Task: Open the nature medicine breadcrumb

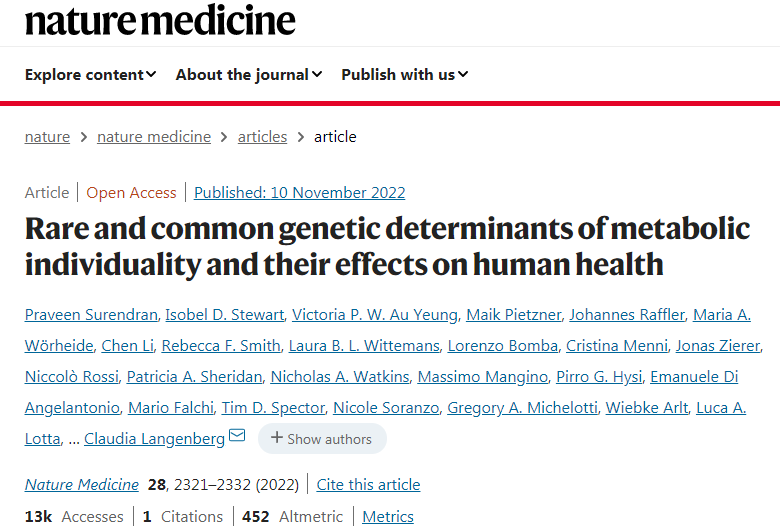Action: point(154,137)
